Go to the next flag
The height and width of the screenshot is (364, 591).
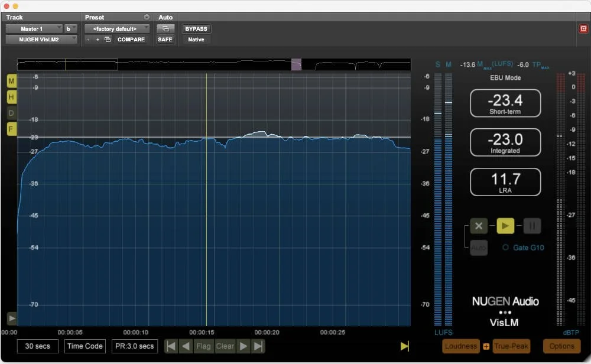tap(243, 346)
